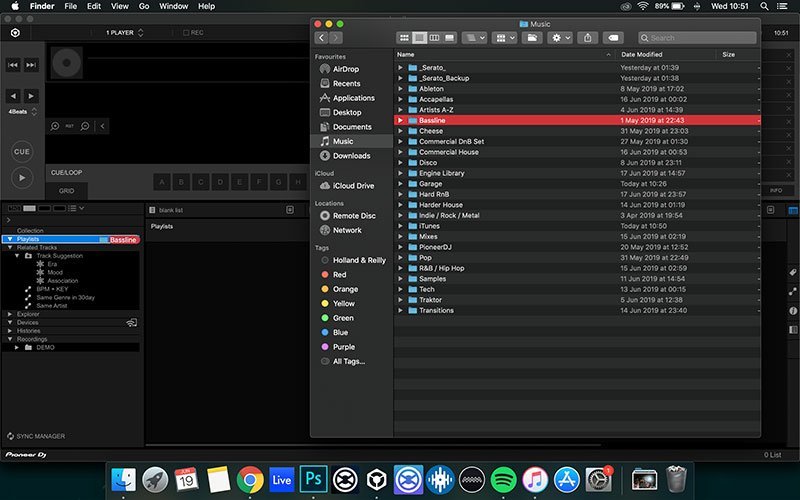This screenshot has height=500, width=800.
Task: Switch Finder to icon view
Action: (405, 37)
